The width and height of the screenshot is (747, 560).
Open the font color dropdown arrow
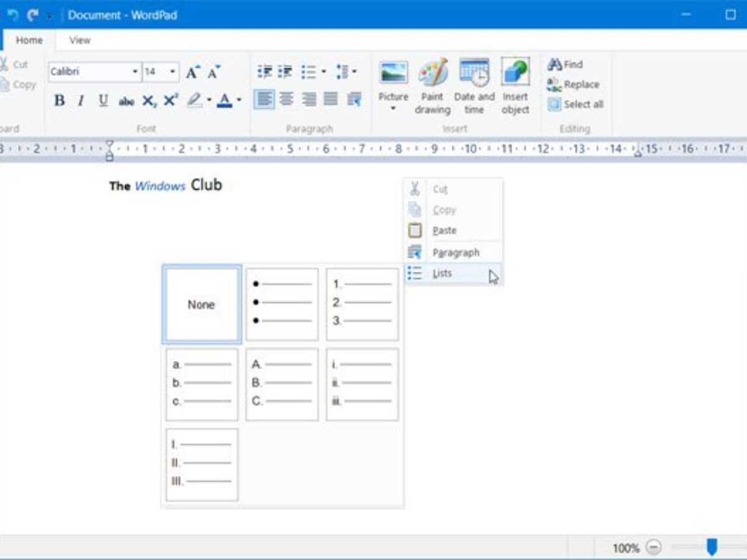coord(239,100)
